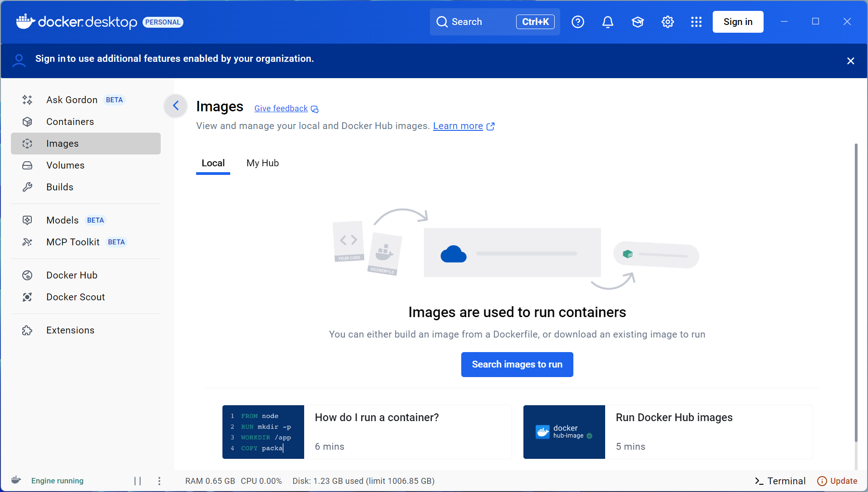The image size is (868, 492).
Task: Open MCP Toolkit from sidebar
Action: 86,242
